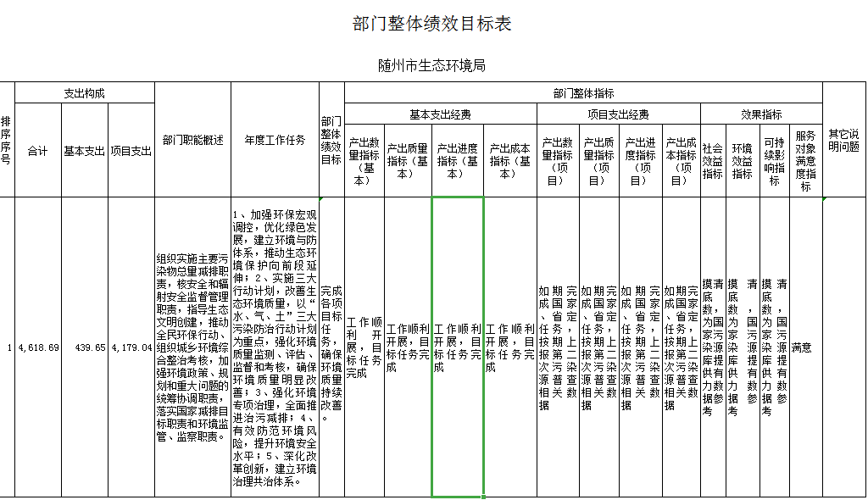Click the 环境效益指标 header cell
This screenshot has width=868, height=500.
click(743, 161)
